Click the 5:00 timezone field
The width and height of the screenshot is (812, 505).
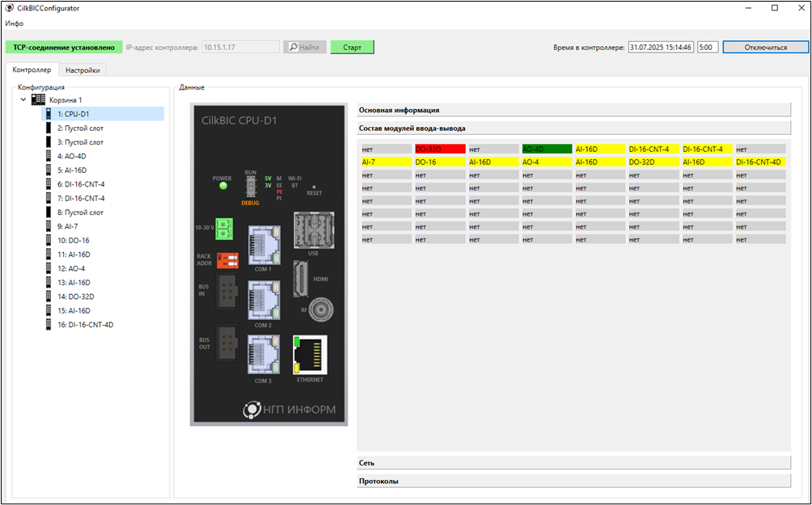point(708,47)
